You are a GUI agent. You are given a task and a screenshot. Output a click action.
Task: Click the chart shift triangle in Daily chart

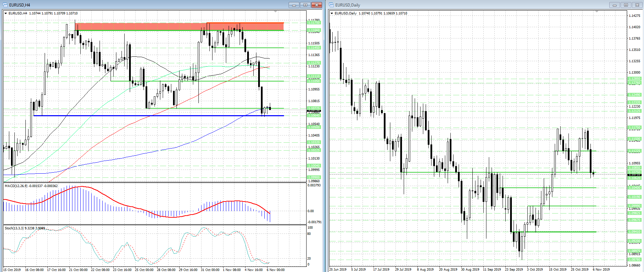coord(597,12)
